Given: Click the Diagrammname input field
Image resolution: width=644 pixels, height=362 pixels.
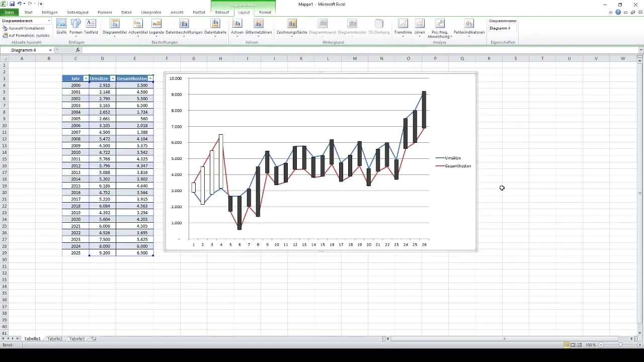Looking at the screenshot, I should pos(503,28).
